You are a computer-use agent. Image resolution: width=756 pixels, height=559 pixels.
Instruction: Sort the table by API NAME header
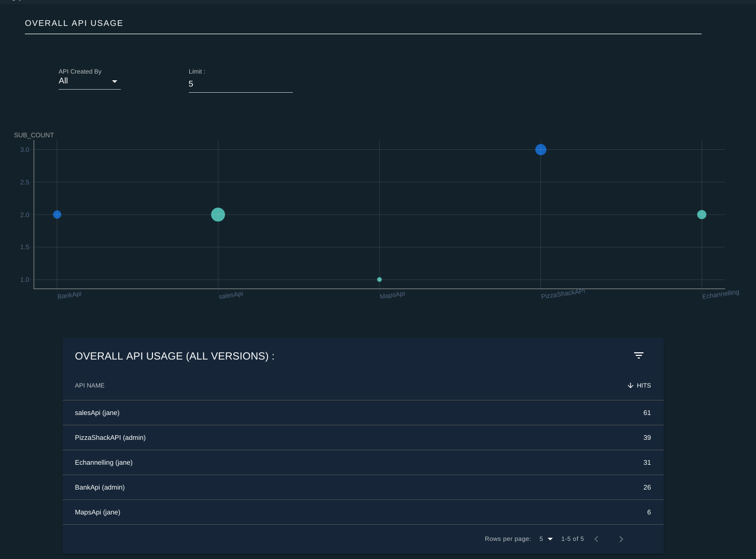pos(90,385)
